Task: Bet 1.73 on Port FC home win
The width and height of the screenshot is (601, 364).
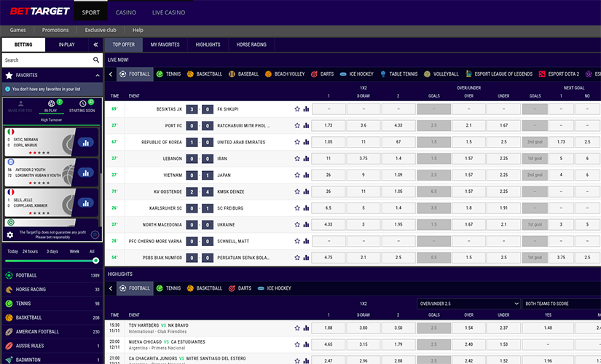Action: pyautogui.click(x=329, y=126)
